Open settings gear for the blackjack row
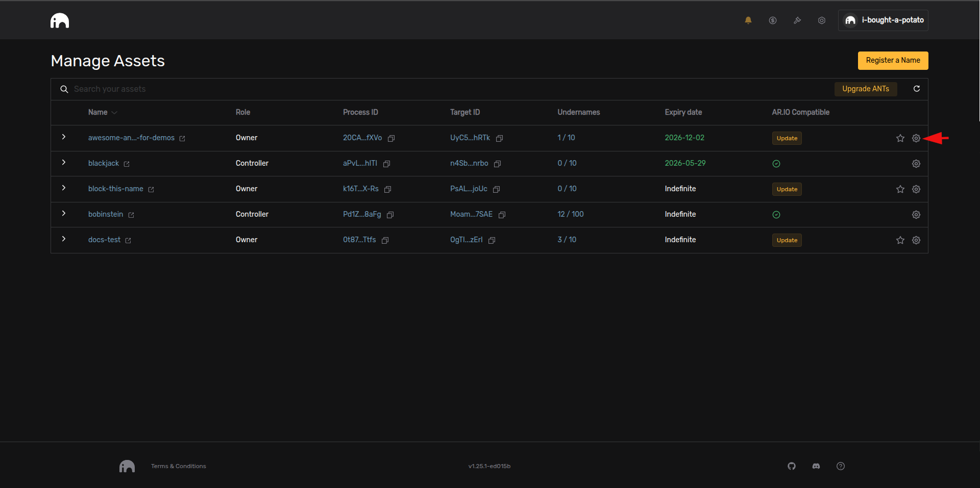 [x=916, y=164]
